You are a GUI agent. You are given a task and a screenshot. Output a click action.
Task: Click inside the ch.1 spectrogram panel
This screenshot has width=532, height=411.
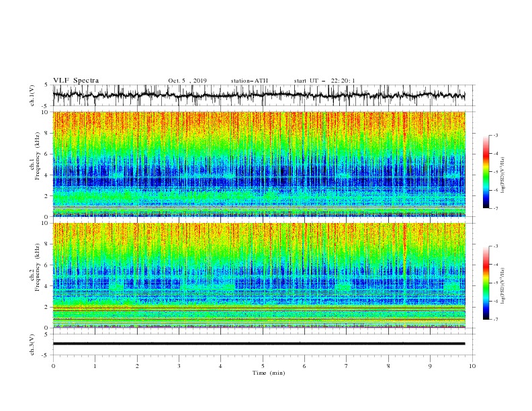tap(259, 164)
